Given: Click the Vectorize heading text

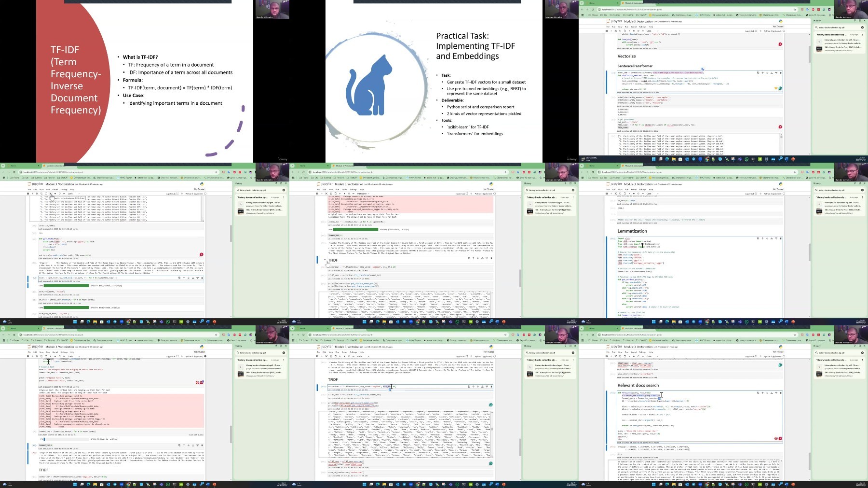Looking at the screenshot, I should point(626,56).
